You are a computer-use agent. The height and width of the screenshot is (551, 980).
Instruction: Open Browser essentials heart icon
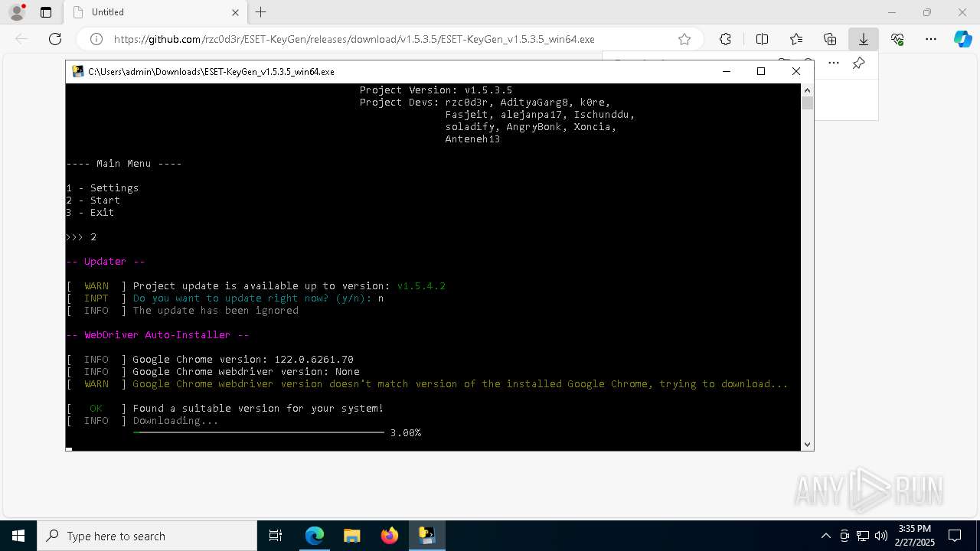[897, 39]
